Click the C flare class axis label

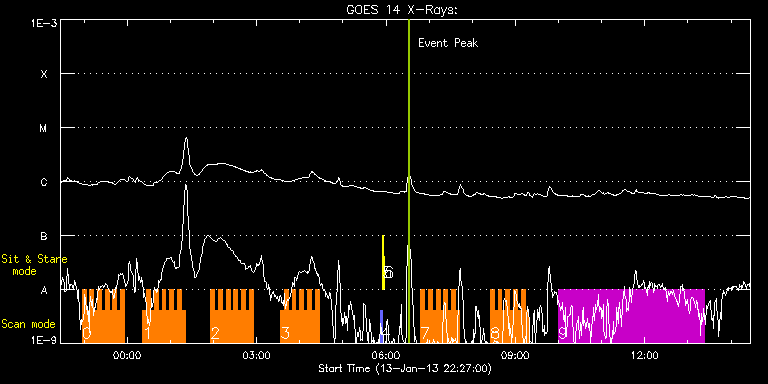click(44, 182)
